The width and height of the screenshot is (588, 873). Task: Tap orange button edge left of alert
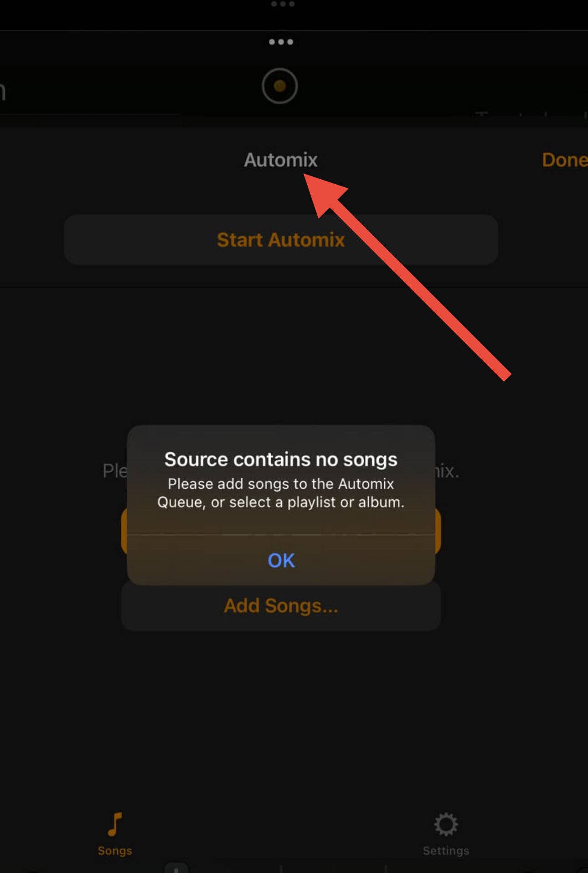[124, 531]
